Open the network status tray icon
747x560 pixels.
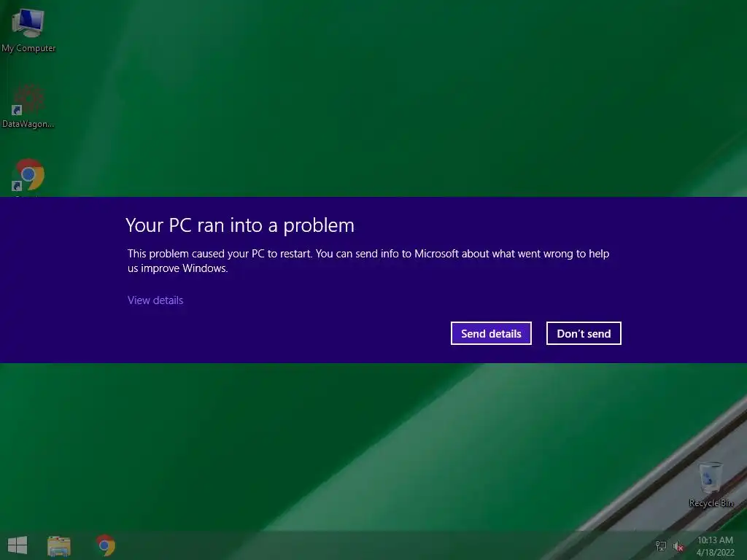point(661,546)
